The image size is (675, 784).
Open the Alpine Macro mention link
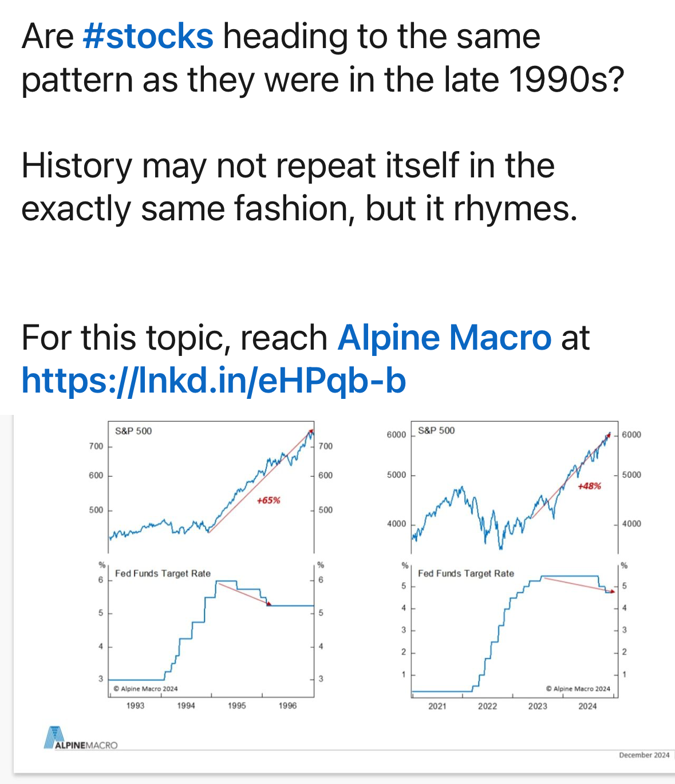point(444,338)
